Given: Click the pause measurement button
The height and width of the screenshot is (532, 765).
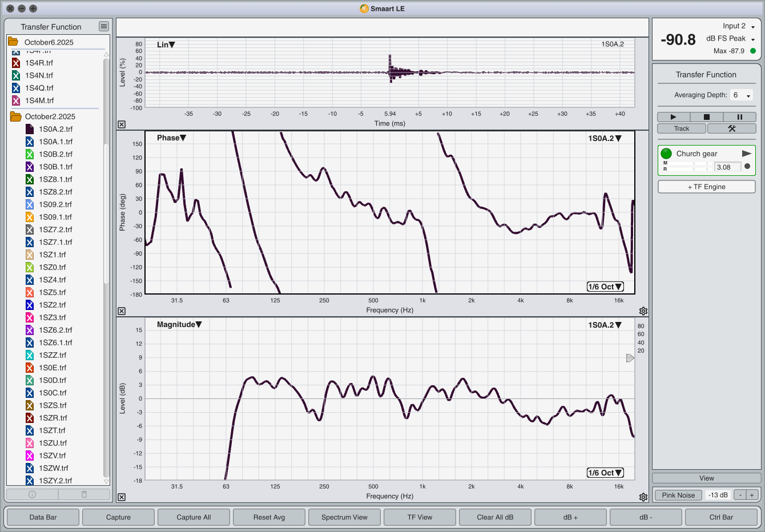Looking at the screenshot, I should click(x=739, y=117).
